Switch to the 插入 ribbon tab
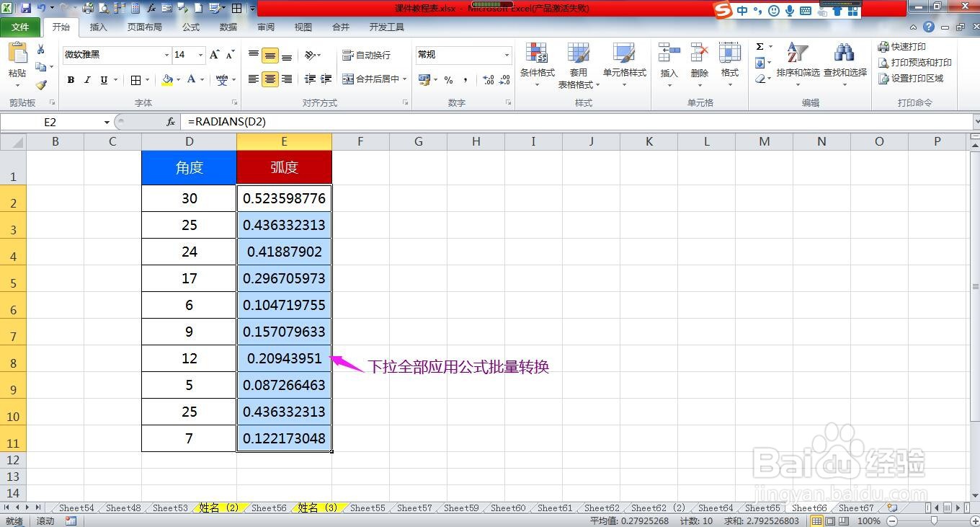This screenshot has width=980, height=527. 98,27
